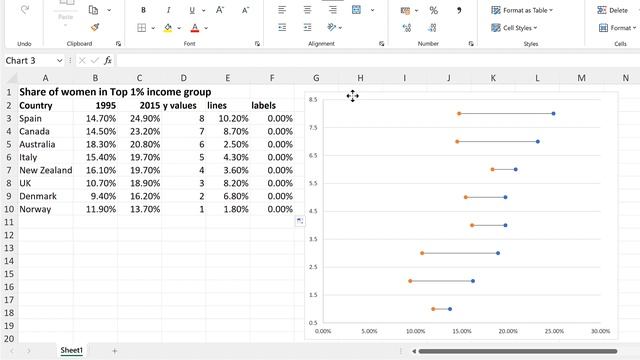Click the Align Left icon
Screen dimensions: 640x360
[282, 10]
